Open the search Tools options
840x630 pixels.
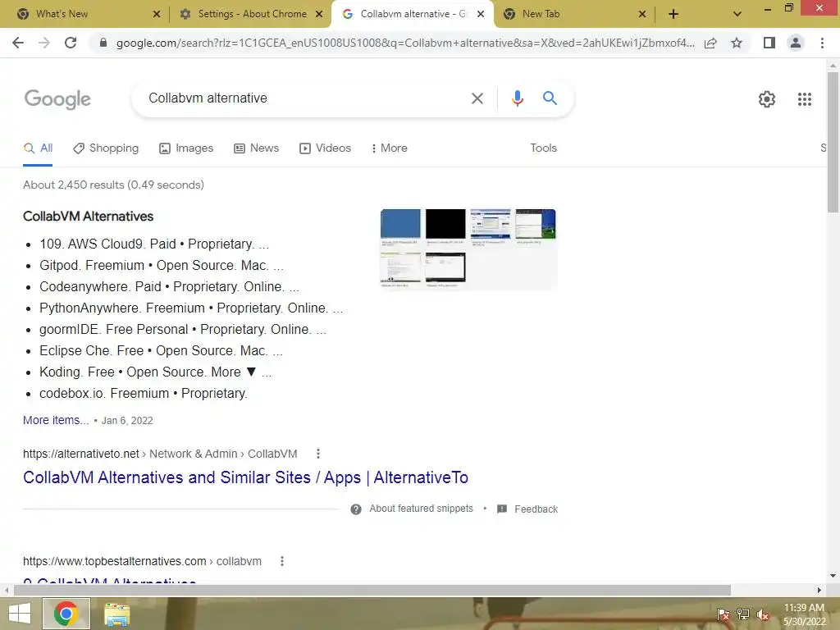543,148
